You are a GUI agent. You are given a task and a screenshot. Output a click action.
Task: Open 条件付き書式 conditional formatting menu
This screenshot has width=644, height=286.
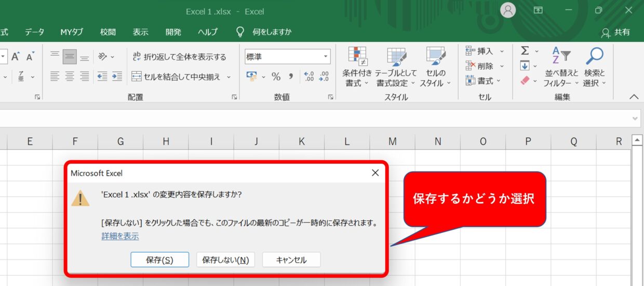(357, 67)
